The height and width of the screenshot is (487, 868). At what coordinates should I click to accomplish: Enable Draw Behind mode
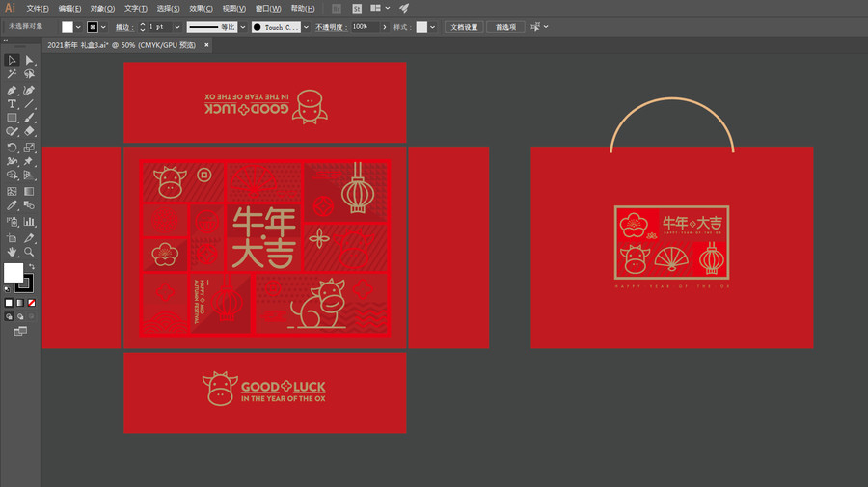(x=20, y=316)
